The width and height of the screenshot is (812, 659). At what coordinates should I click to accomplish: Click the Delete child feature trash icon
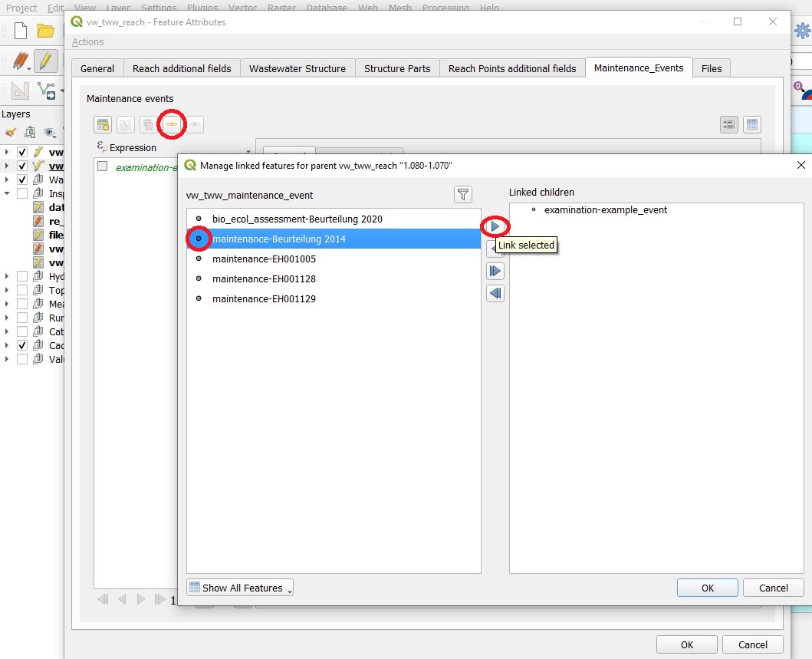(x=148, y=124)
